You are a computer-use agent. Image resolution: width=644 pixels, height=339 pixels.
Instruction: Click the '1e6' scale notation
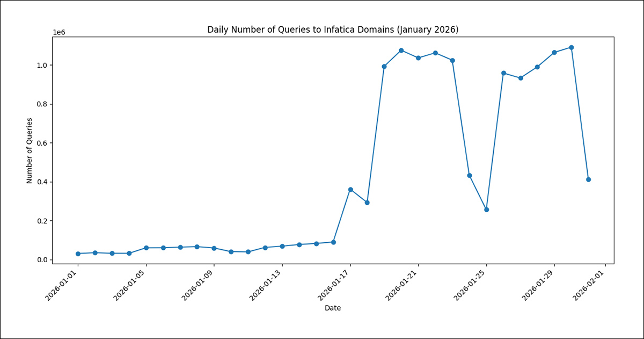(58, 33)
